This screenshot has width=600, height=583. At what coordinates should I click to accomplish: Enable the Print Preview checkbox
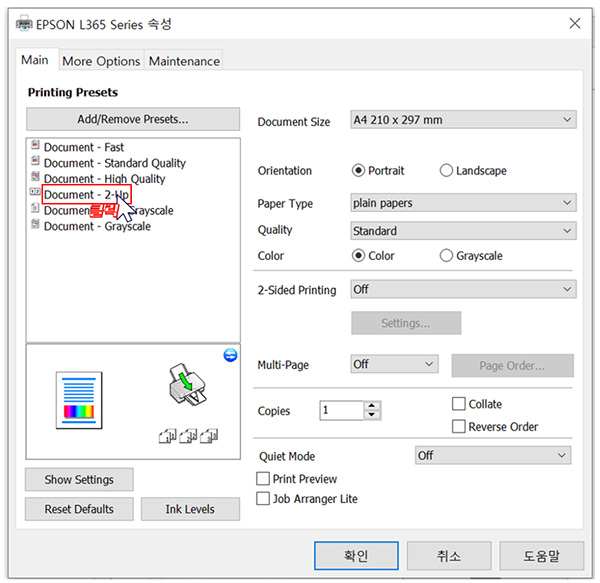tap(263, 479)
